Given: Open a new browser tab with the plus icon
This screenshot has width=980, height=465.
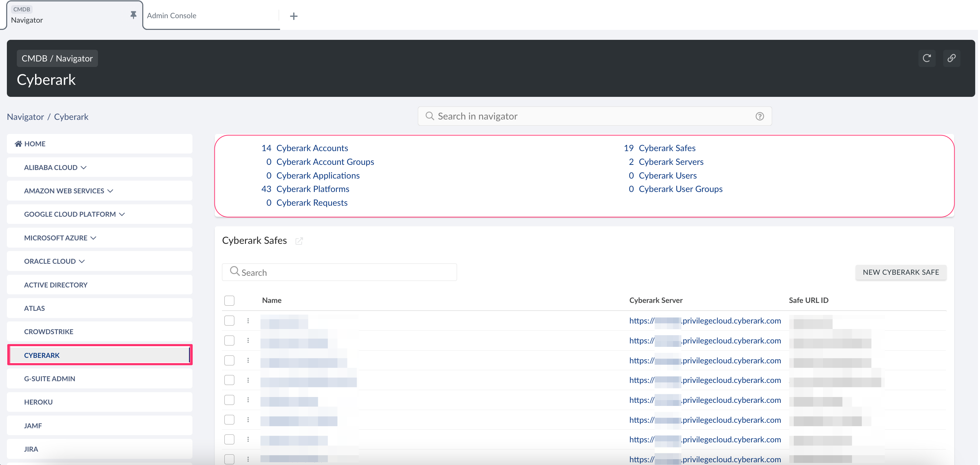Looking at the screenshot, I should click(x=293, y=16).
